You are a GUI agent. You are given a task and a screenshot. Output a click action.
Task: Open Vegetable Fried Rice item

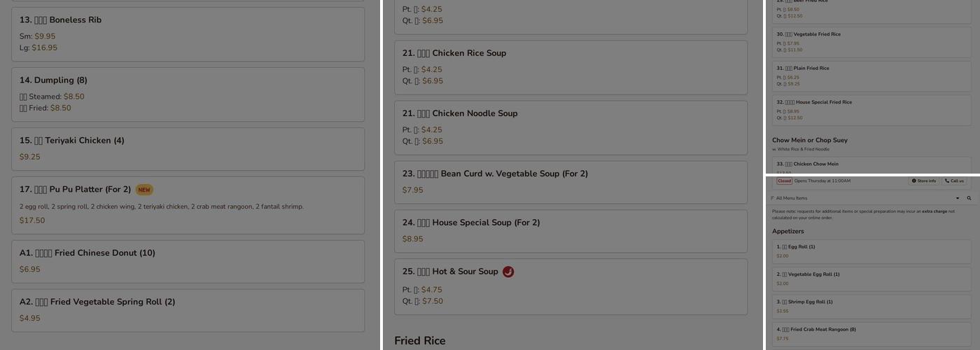871,41
